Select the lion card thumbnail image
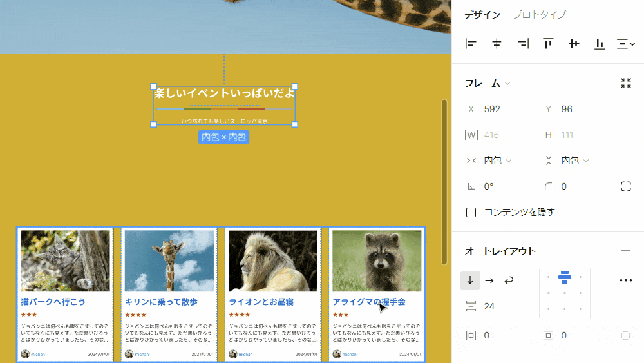Viewport: 644px width, 363px height. 273,260
